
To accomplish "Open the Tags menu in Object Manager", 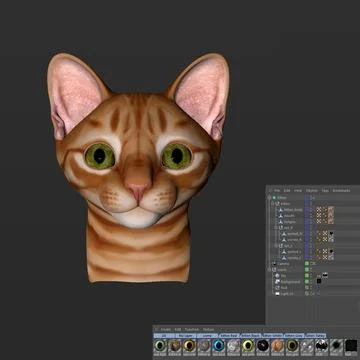I will click(325, 191).
